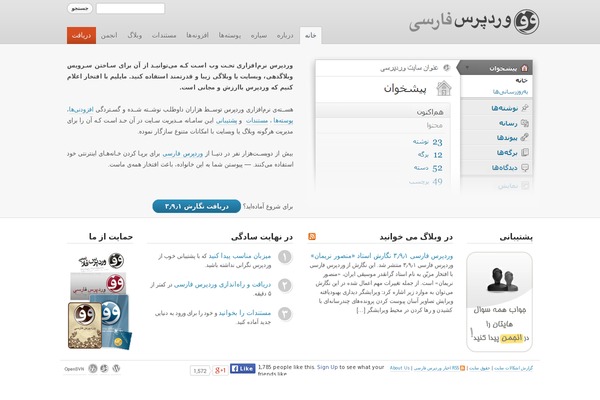Open the 'حقوق سایت' footer link
This screenshot has height=400, width=600.
pyautogui.click(x=479, y=368)
